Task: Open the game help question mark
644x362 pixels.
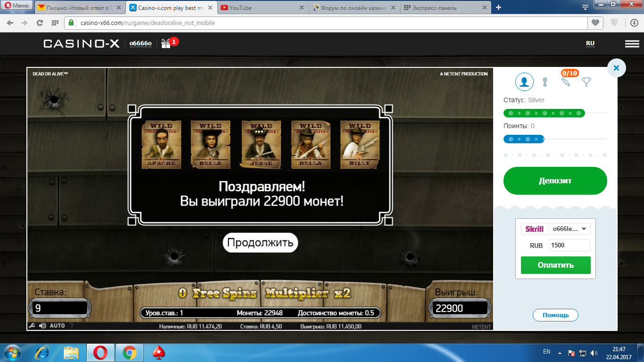Action: pyautogui.click(x=72, y=326)
